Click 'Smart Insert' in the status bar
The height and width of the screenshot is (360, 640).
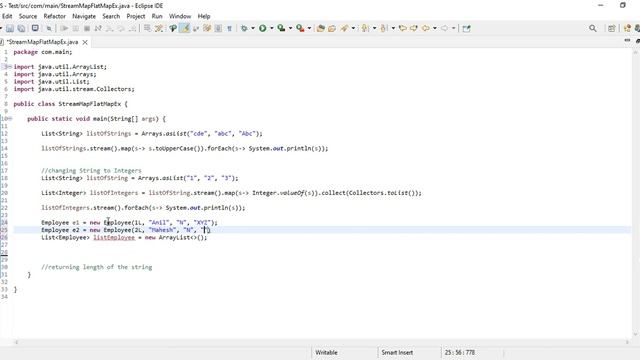coord(397,352)
